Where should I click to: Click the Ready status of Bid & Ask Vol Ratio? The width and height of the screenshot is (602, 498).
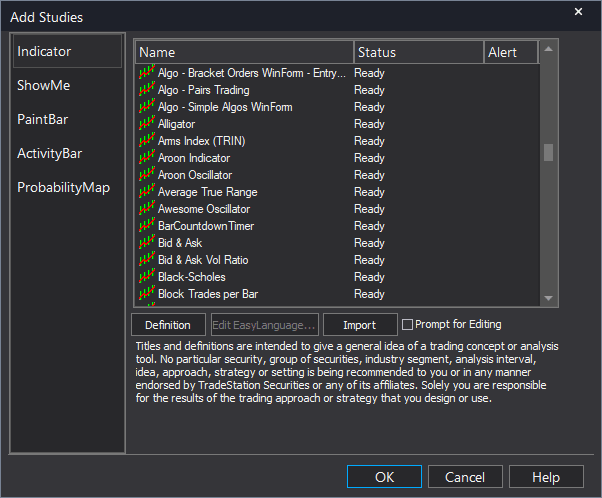click(x=369, y=260)
